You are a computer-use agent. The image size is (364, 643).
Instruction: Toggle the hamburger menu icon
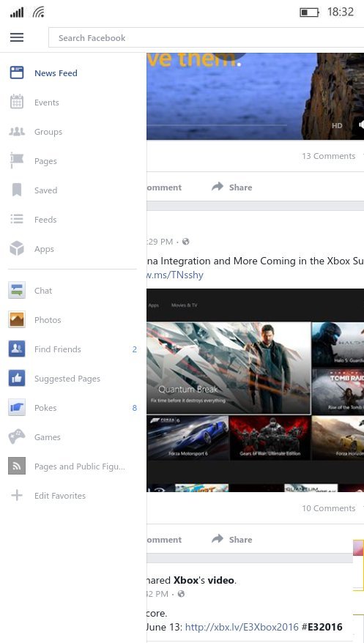pos(17,38)
